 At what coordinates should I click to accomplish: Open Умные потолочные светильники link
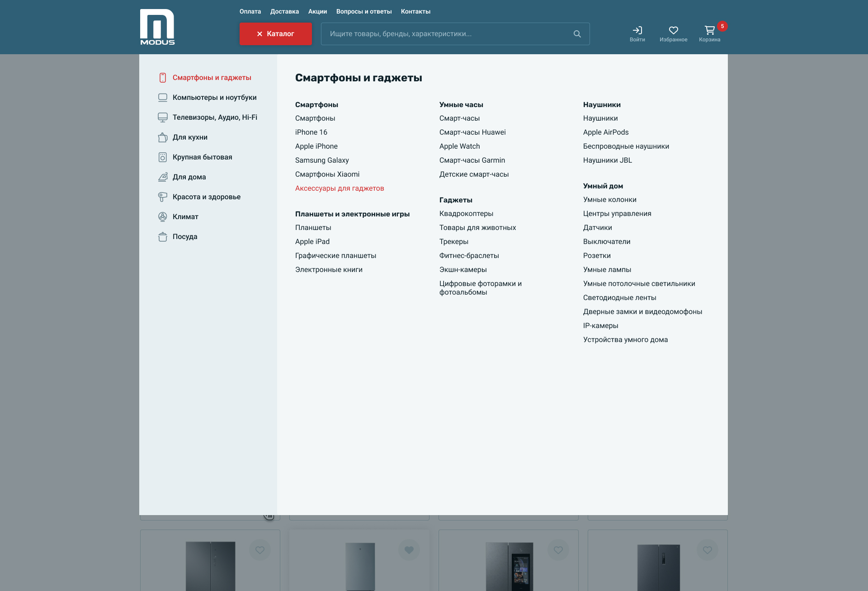[639, 284]
